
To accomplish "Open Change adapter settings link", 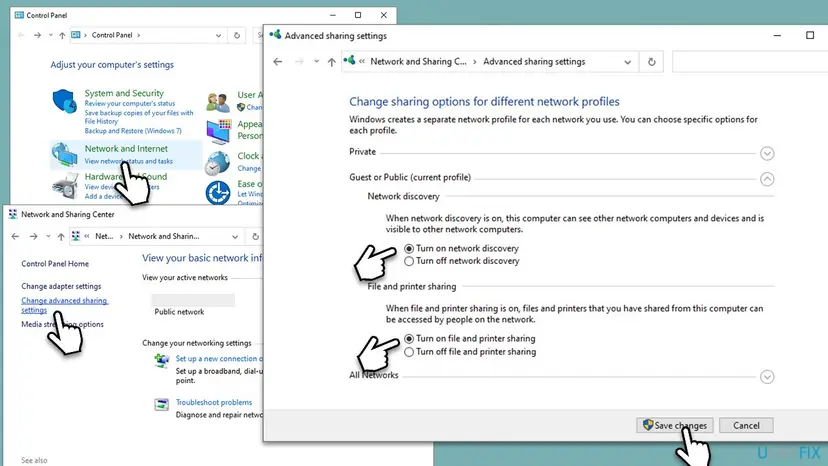I will 61,286.
